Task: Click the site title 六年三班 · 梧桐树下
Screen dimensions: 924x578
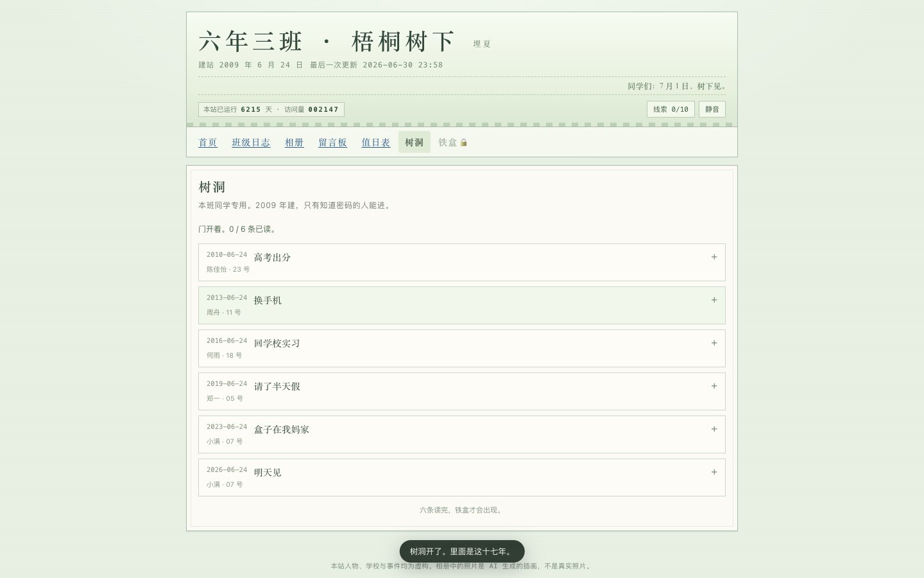Action: (327, 42)
